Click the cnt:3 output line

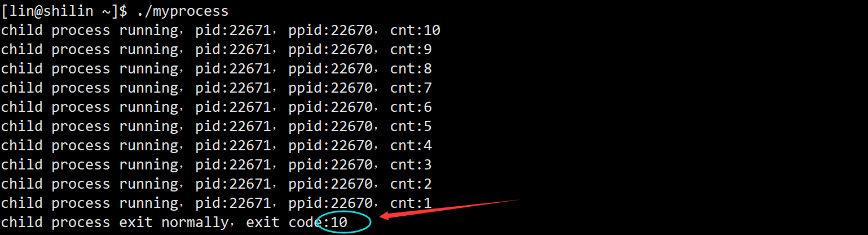tap(217, 165)
